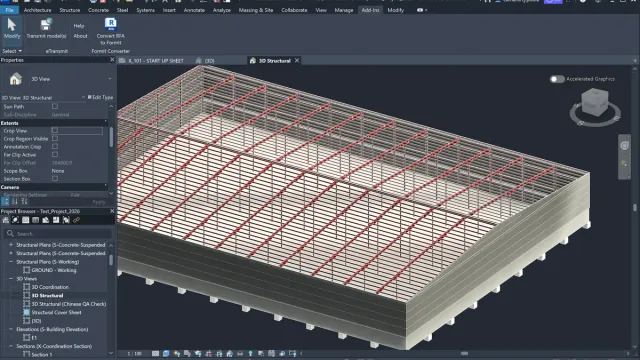
Task: Collapse the Extents properties group
Action: pyautogui.click(x=106, y=122)
